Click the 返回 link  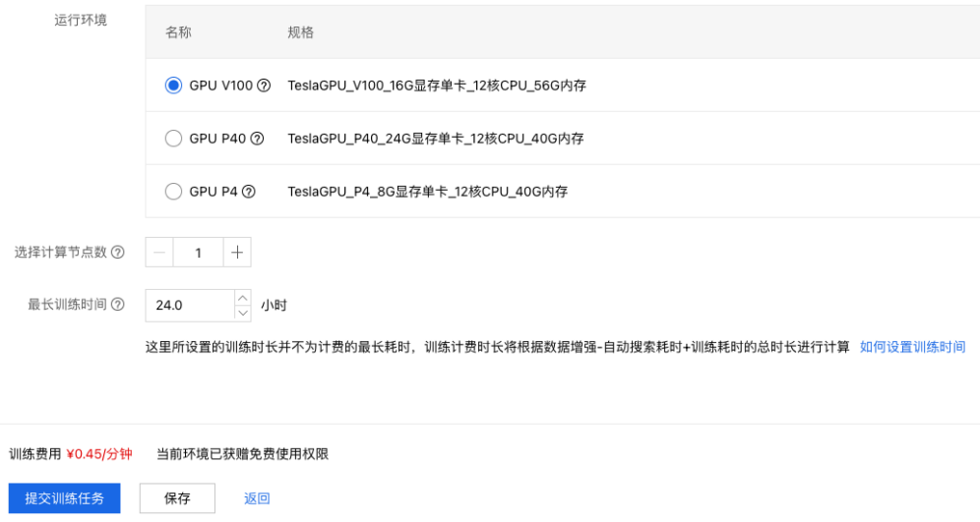257,498
